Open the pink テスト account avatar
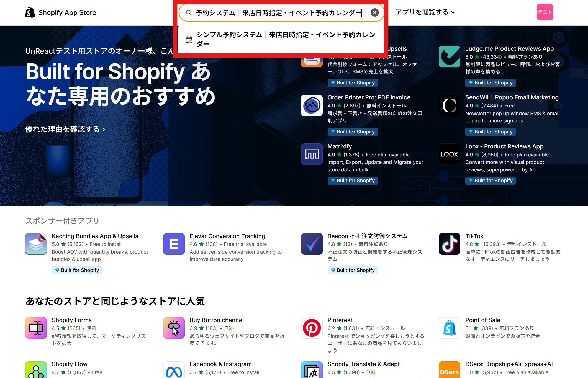This screenshot has height=378, width=588. pos(545,12)
